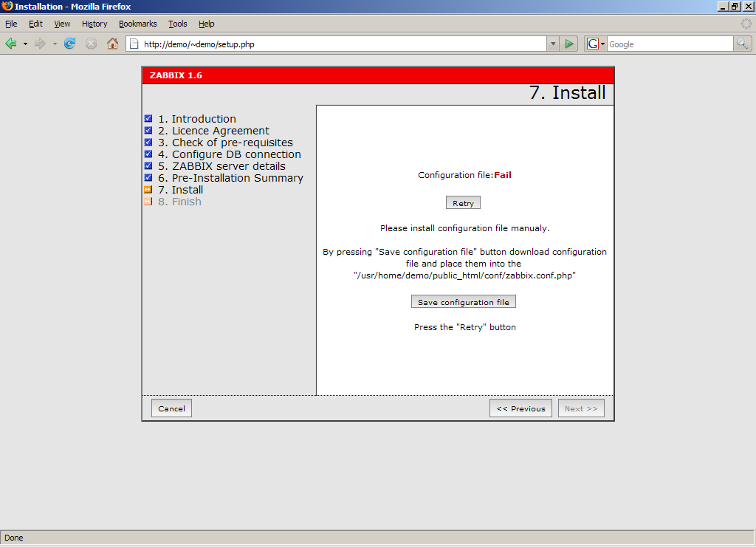Click the red 'Fail' status text

click(x=502, y=174)
